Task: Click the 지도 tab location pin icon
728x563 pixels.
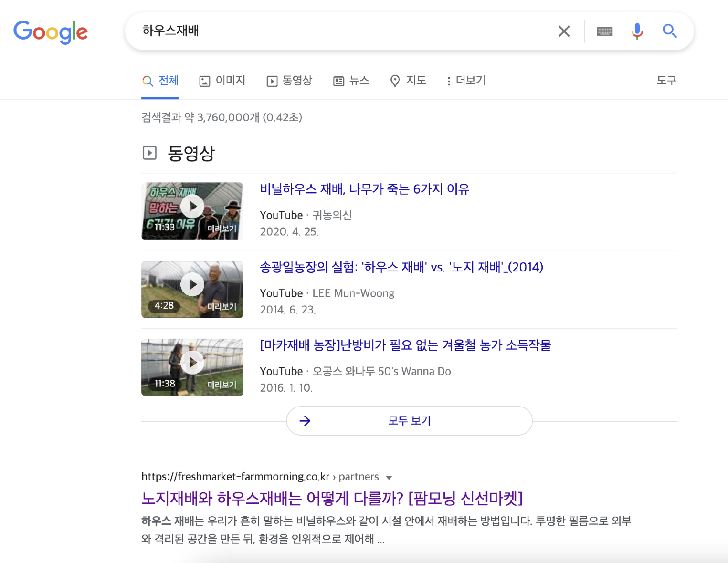Action: pyautogui.click(x=395, y=81)
